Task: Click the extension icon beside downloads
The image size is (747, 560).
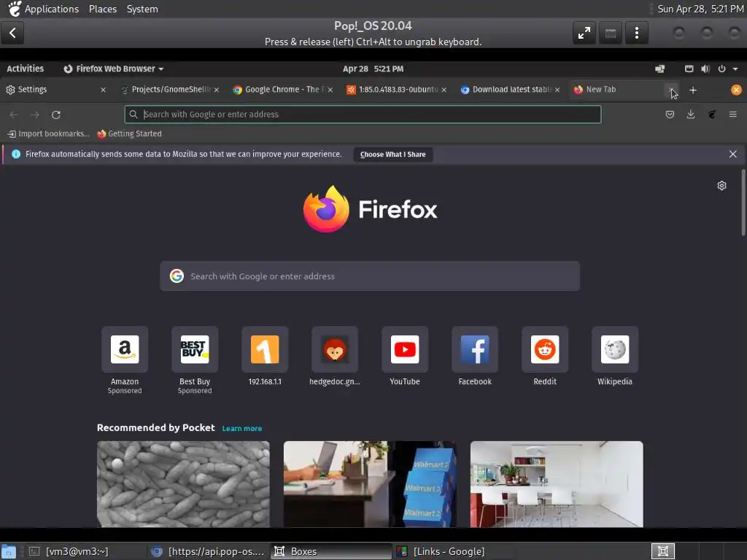Action: tap(712, 114)
